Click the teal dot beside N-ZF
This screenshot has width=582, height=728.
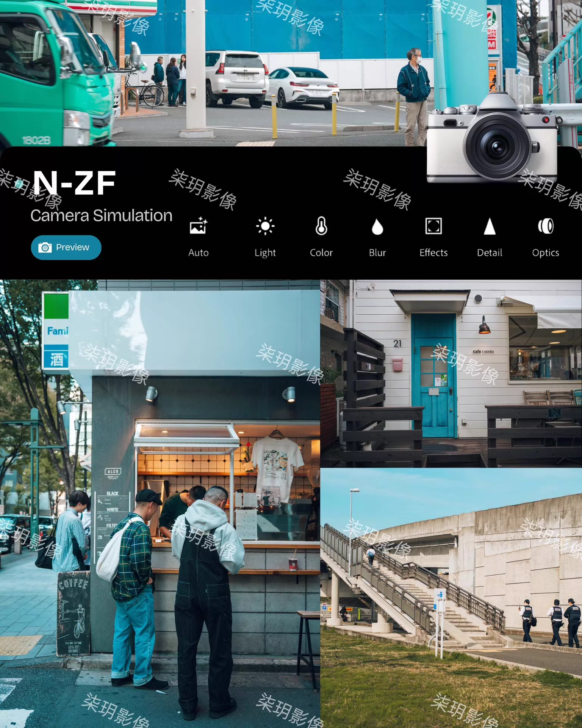18,184
